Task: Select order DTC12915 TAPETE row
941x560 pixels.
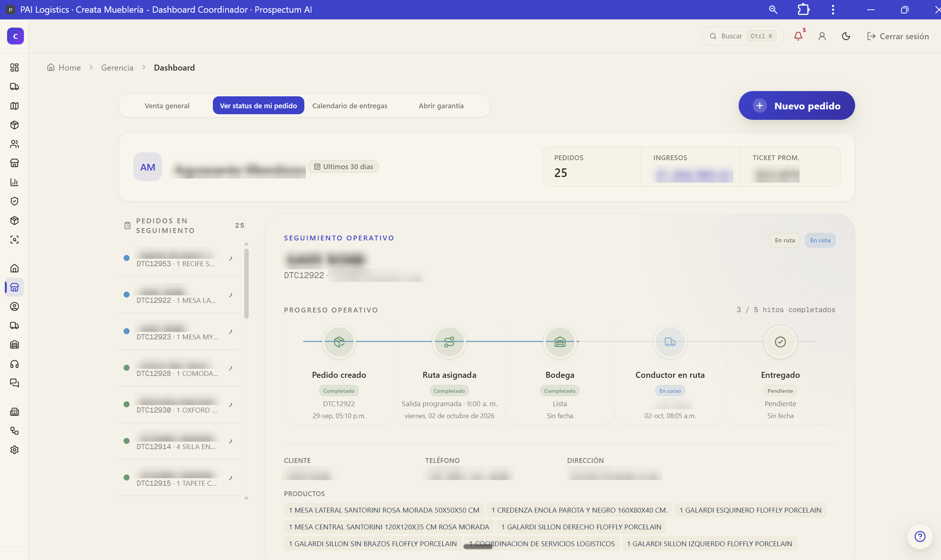Action: [x=179, y=478]
